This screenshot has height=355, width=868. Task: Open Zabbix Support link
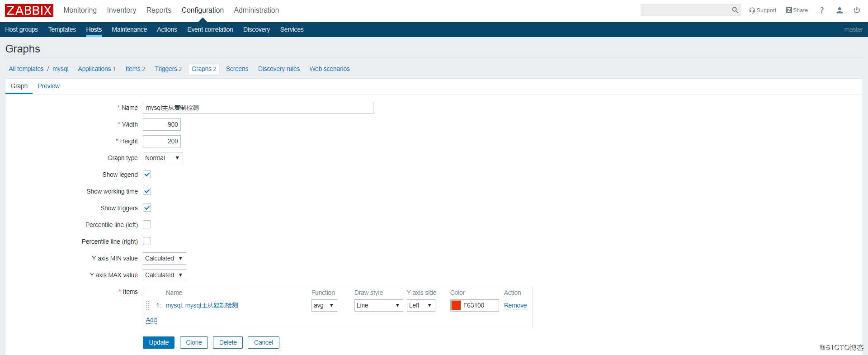(763, 10)
